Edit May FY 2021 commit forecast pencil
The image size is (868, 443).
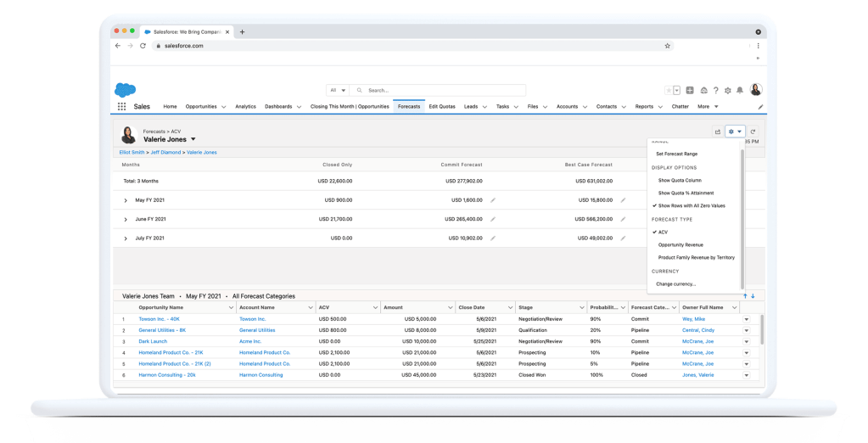[x=493, y=199]
